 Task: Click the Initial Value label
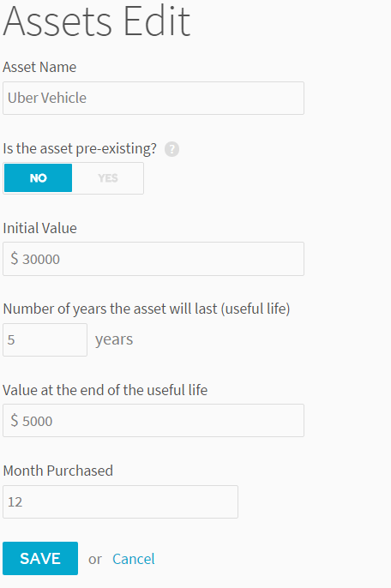(x=39, y=228)
